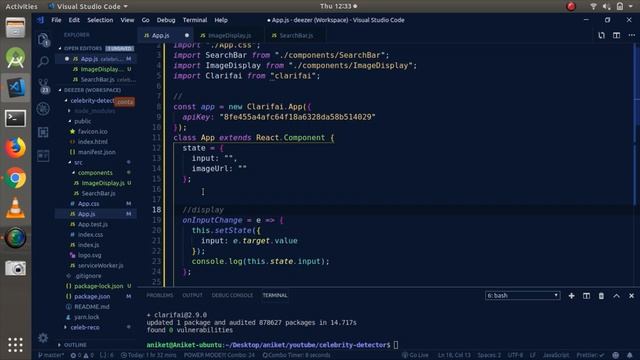
Task: Open the Debug view in activity bar
Action: coord(43,109)
